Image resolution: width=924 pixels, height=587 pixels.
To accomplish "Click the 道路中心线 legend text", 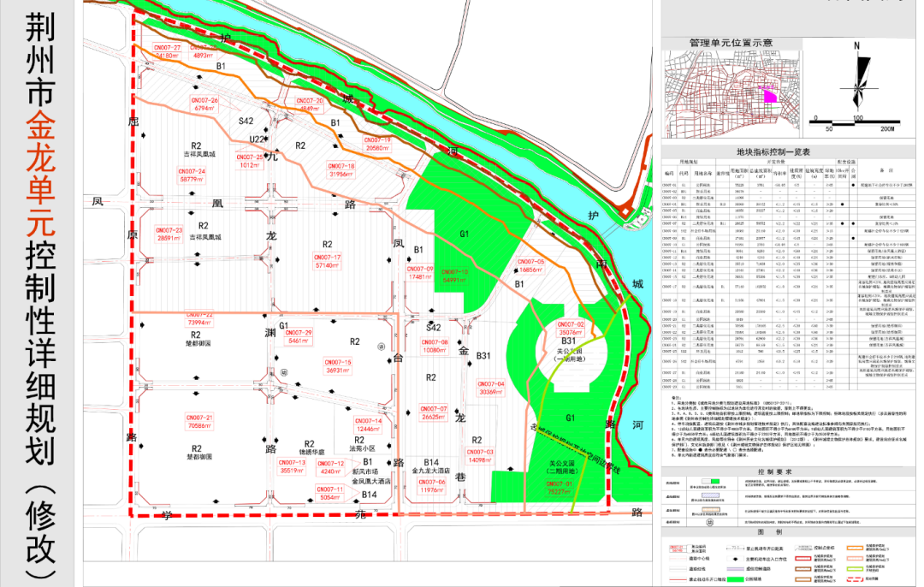I will pos(699,559).
